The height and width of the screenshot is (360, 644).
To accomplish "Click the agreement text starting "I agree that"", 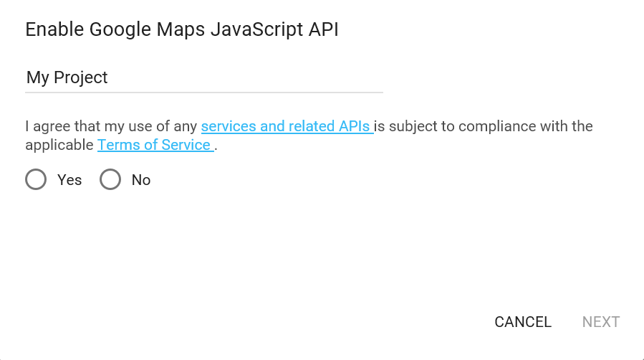I will pos(309,136).
